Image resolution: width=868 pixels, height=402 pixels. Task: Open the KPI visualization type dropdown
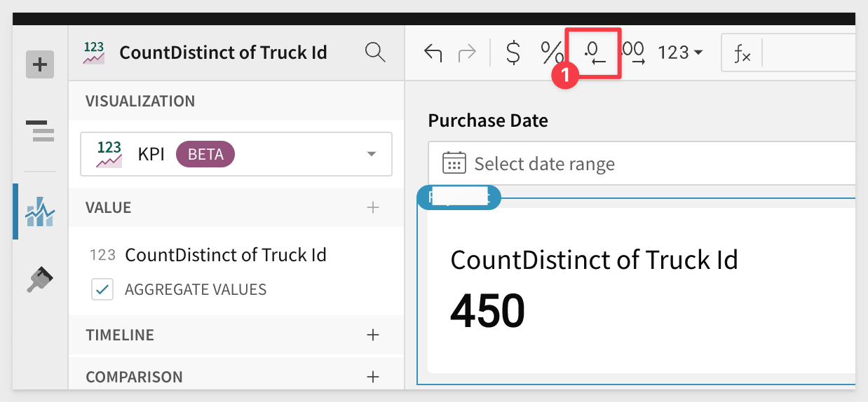coord(236,154)
